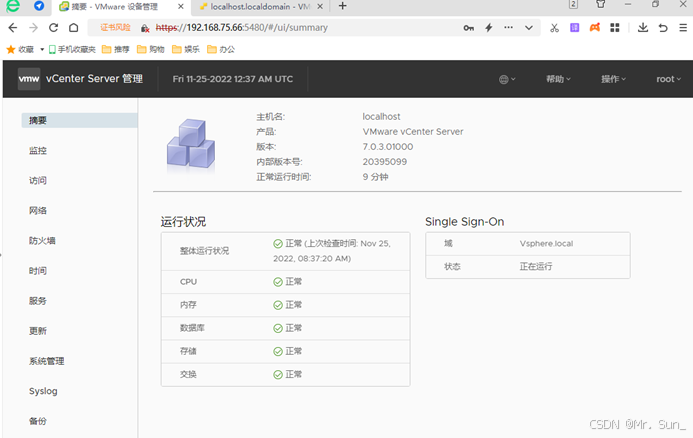Open the mobile favorites bookmark folder
The height and width of the screenshot is (438, 693).
(72, 50)
